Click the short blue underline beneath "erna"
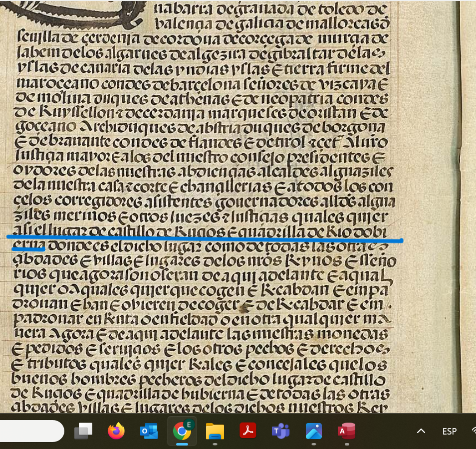This screenshot has width=476, height=449. coord(28,247)
